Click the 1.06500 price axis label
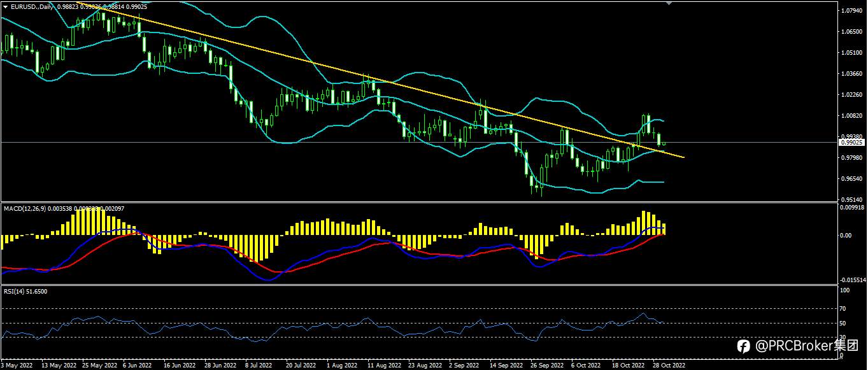 pyautogui.click(x=853, y=32)
